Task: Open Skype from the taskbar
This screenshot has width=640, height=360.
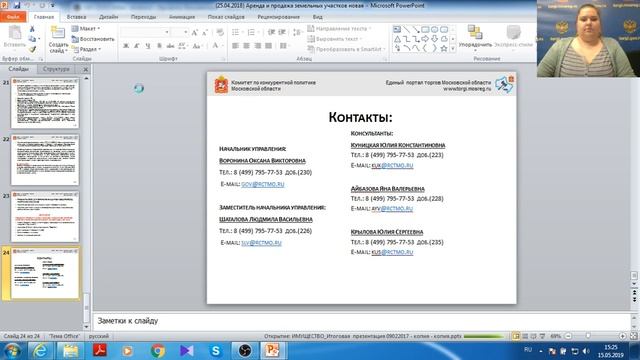Action: tap(216, 351)
